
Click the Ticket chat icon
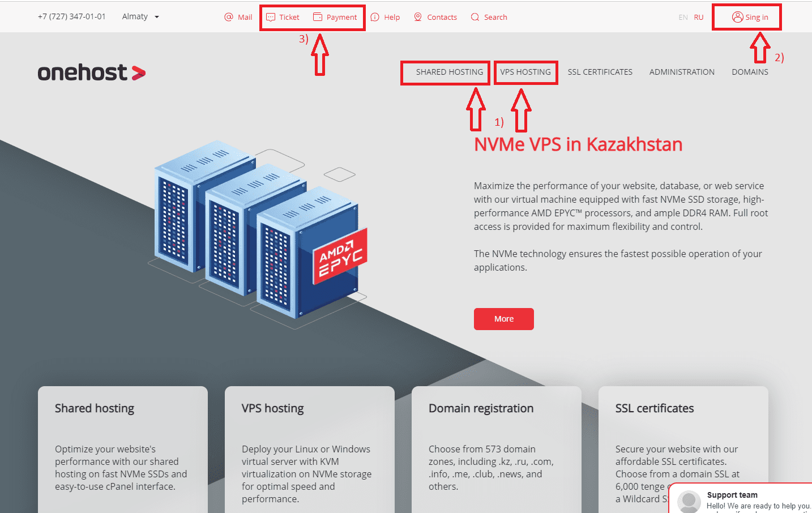[x=271, y=17]
